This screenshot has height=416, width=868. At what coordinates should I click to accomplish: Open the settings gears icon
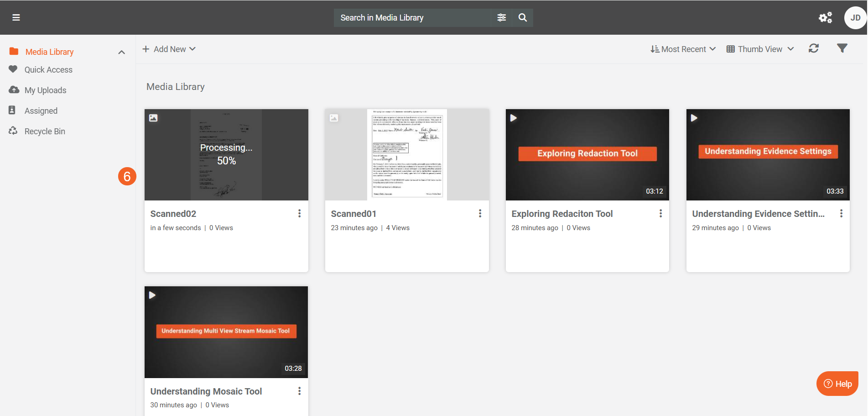pyautogui.click(x=825, y=17)
